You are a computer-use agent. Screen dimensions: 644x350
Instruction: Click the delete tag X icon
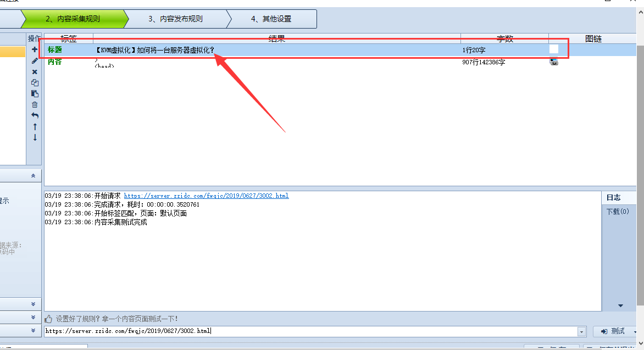35,72
